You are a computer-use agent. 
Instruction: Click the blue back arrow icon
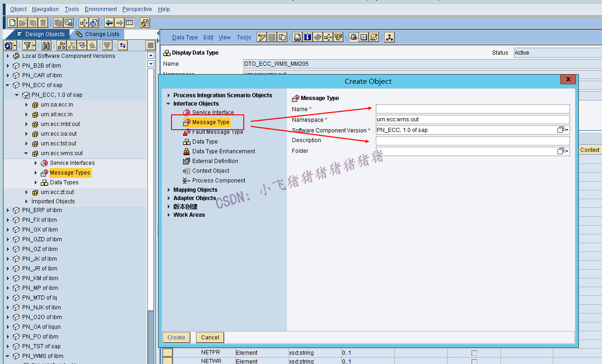coord(109,23)
